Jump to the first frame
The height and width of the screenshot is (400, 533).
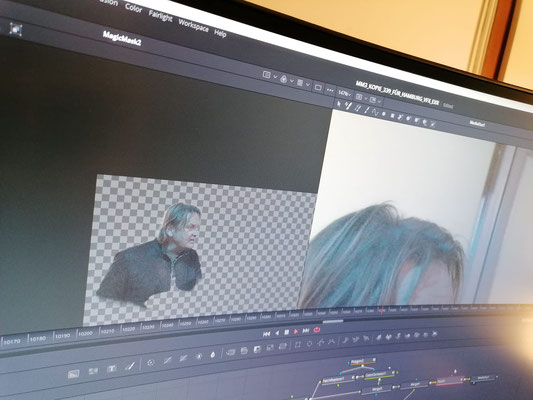[266, 334]
